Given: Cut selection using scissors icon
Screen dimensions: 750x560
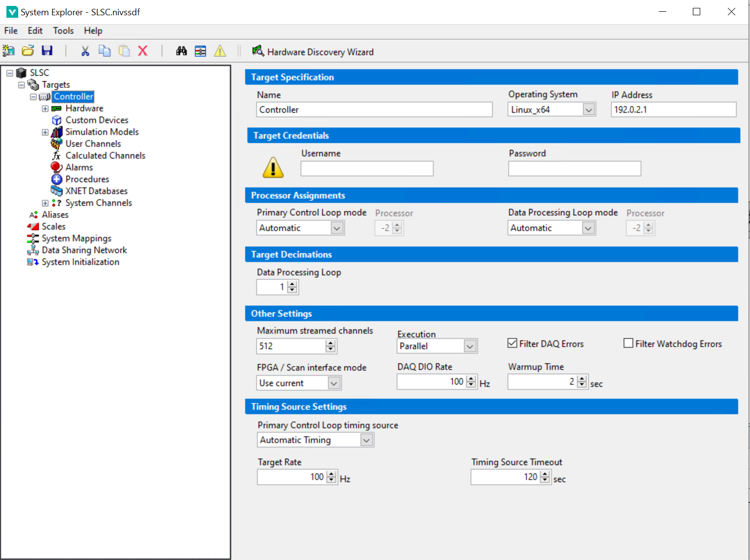Looking at the screenshot, I should [85, 51].
